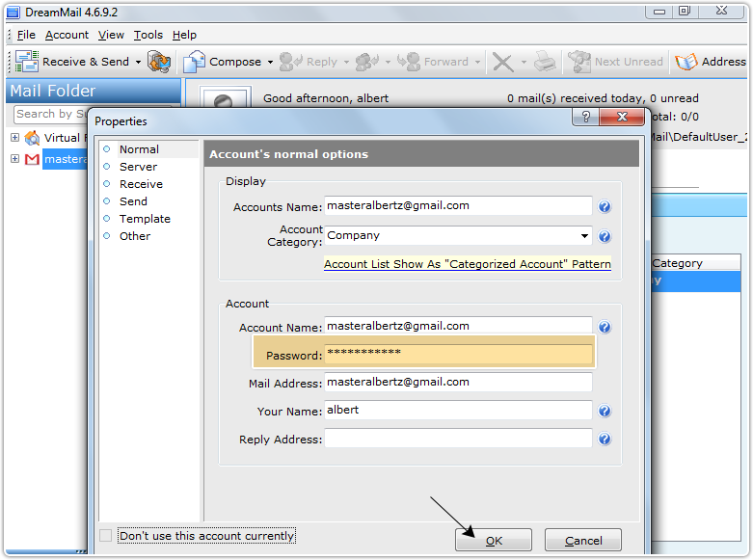Open the Forward dropdown arrow
The height and width of the screenshot is (560, 753).
[x=477, y=62]
